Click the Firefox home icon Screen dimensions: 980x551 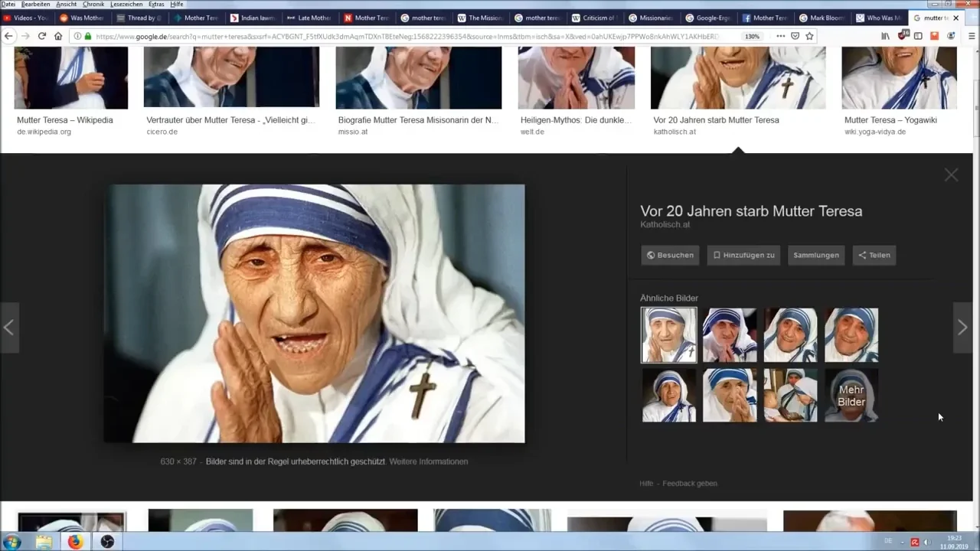pyautogui.click(x=58, y=36)
